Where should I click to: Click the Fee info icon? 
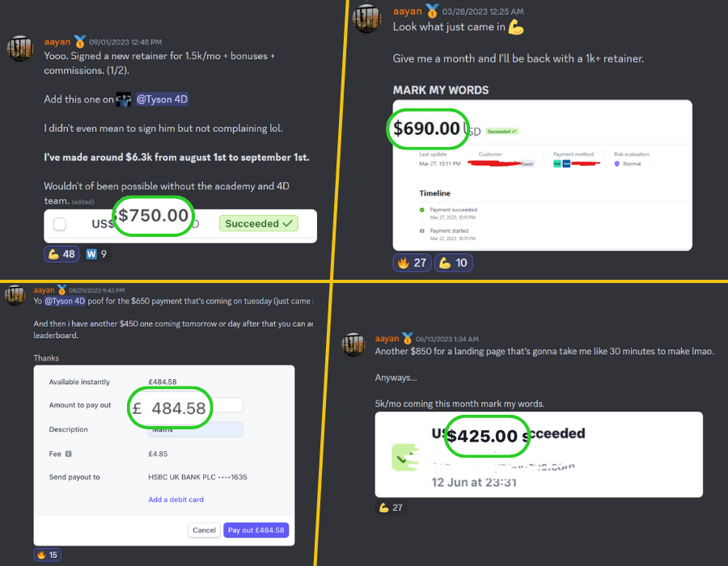tap(68, 454)
